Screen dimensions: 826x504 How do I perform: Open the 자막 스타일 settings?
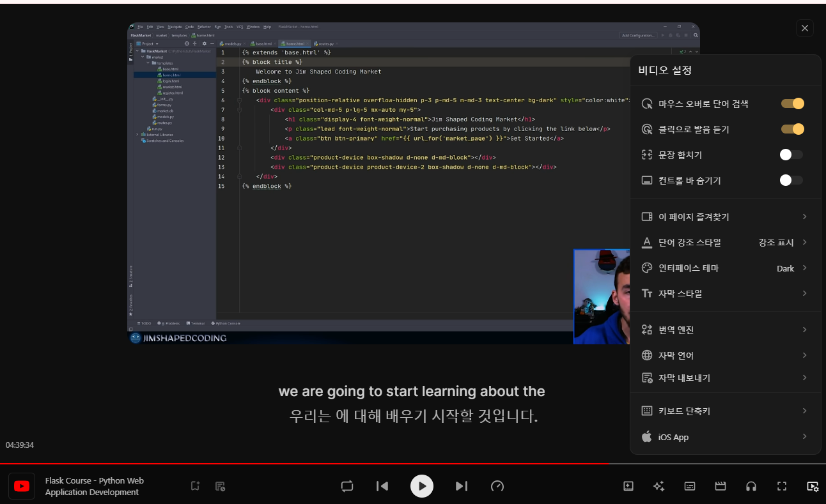click(725, 293)
